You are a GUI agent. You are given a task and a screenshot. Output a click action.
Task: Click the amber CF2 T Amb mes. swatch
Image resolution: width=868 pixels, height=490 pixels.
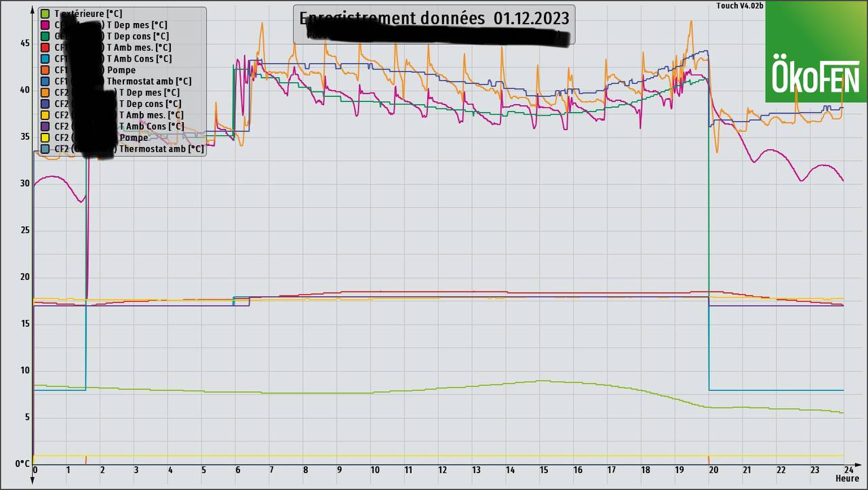45,115
